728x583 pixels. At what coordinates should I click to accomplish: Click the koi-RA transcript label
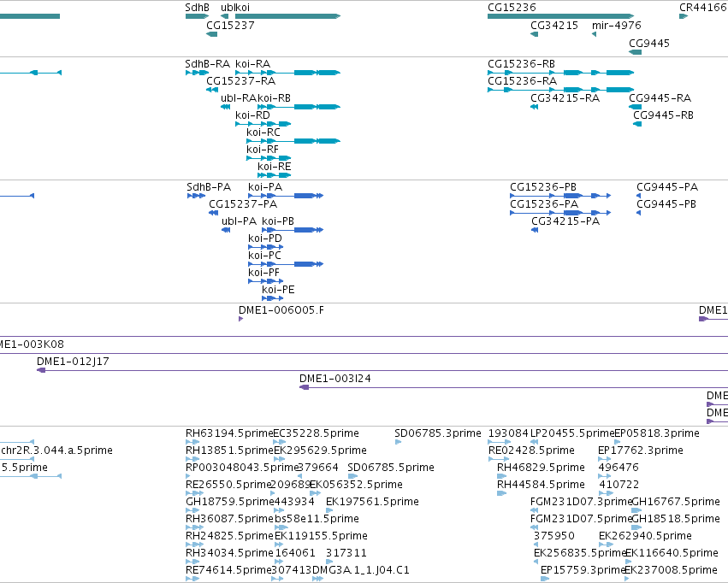[x=252, y=63]
